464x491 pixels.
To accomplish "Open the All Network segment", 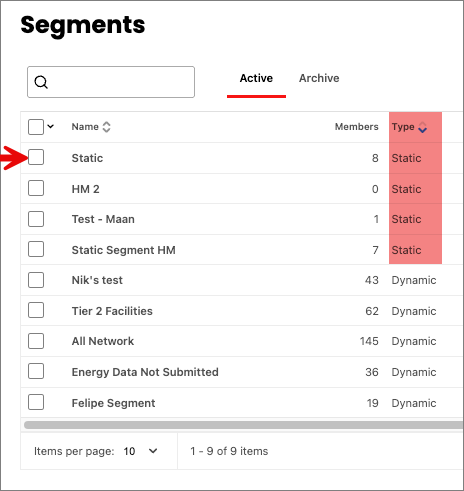I will [103, 341].
